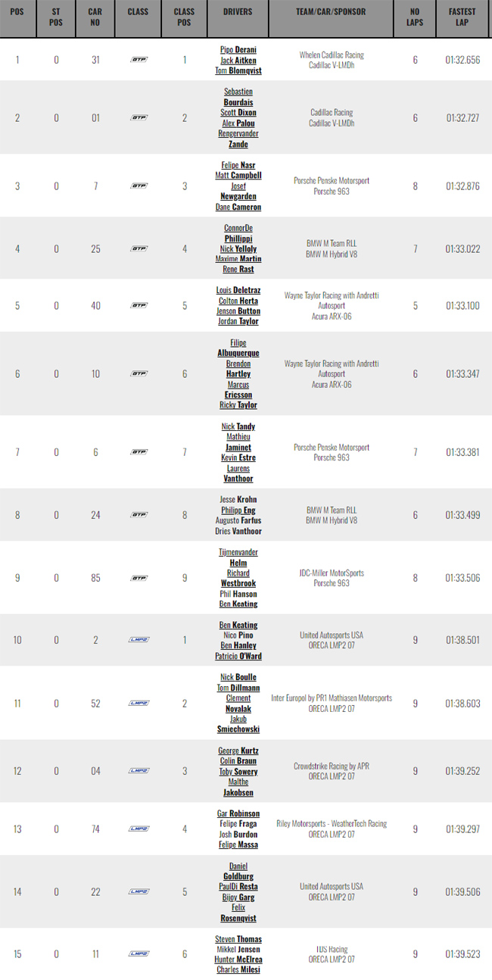Click the LMP2 class icon for car 52
The height and width of the screenshot is (980, 492).
pyautogui.click(x=139, y=704)
